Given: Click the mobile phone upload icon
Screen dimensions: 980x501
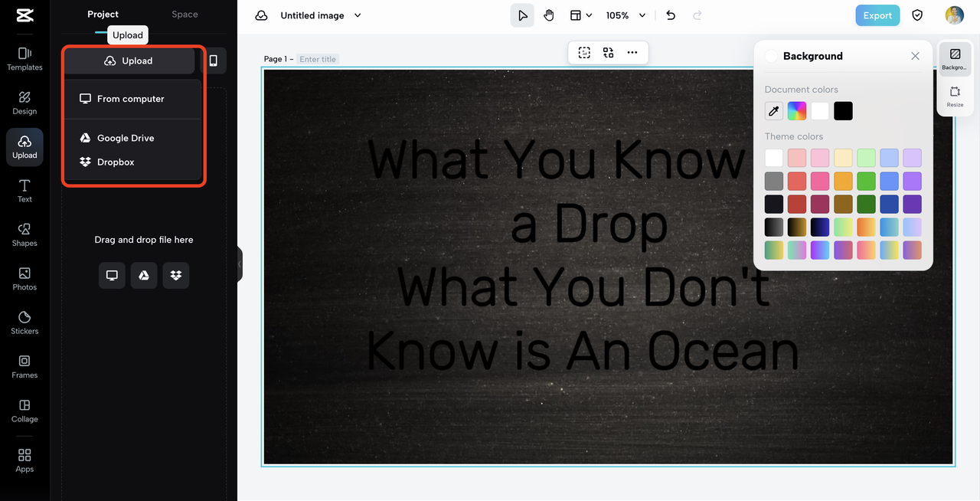Looking at the screenshot, I should 213,61.
